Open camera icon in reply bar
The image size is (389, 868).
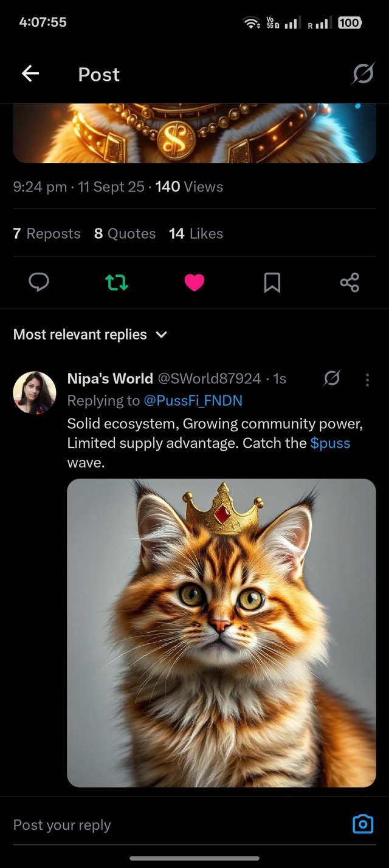tap(363, 824)
